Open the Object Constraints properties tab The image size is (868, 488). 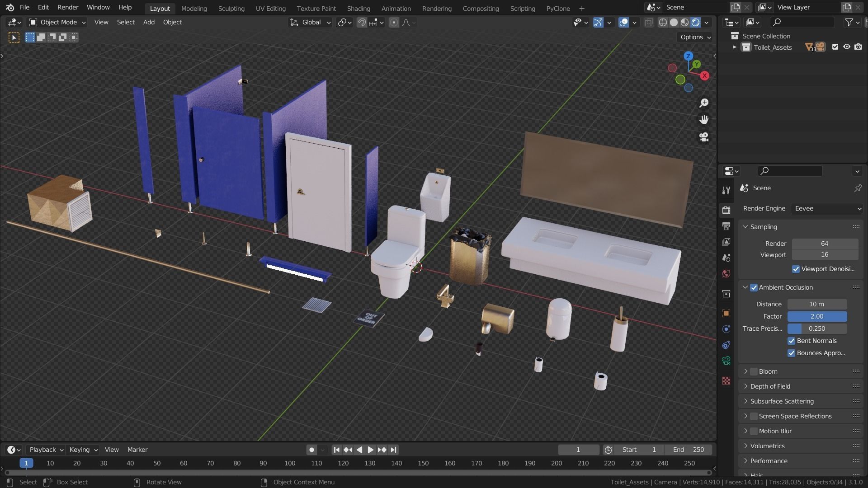point(726,345)
